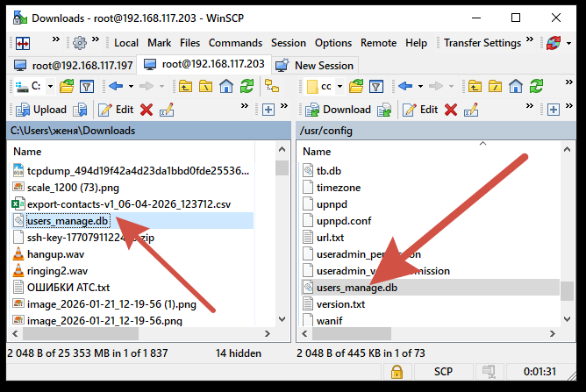
Task: Go to home directory in local panel
Action: coord(226,87)
